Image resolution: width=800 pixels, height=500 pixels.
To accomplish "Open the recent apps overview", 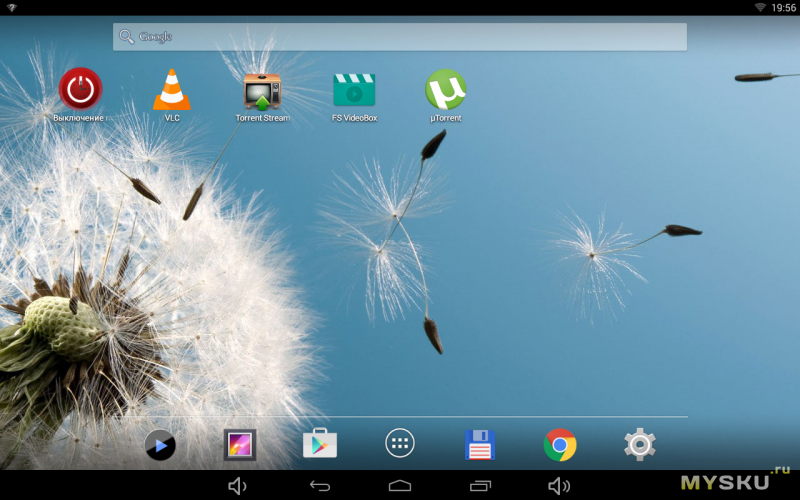I will coord(480,486).
